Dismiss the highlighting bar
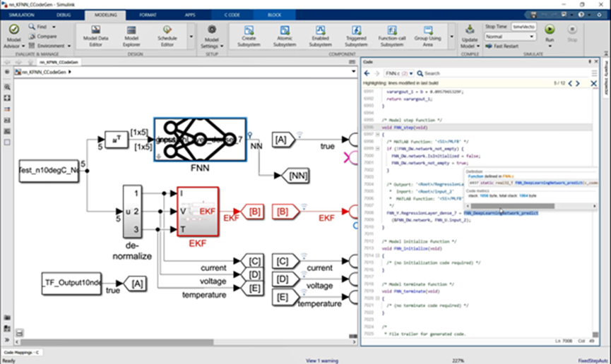 [x=593, y=83]
